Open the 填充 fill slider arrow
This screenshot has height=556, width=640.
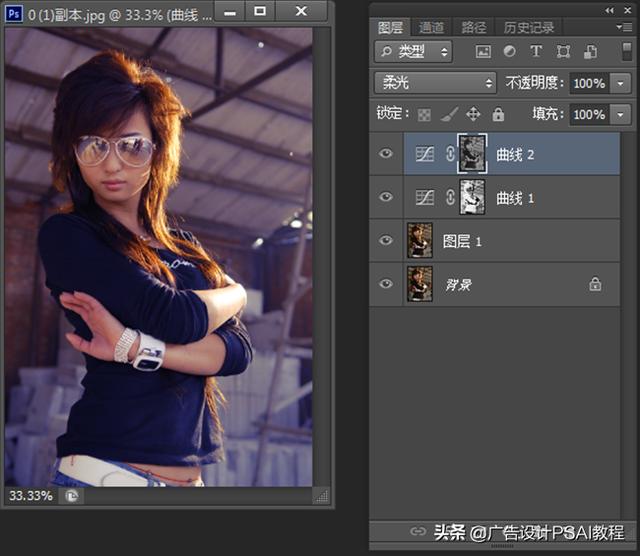pos(620,115)
